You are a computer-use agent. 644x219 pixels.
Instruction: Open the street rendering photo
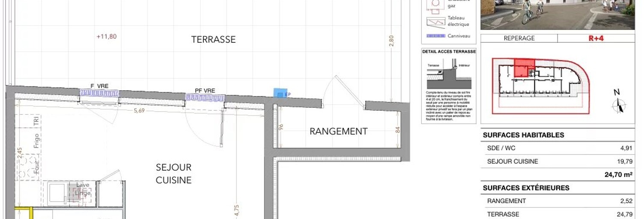557,14
